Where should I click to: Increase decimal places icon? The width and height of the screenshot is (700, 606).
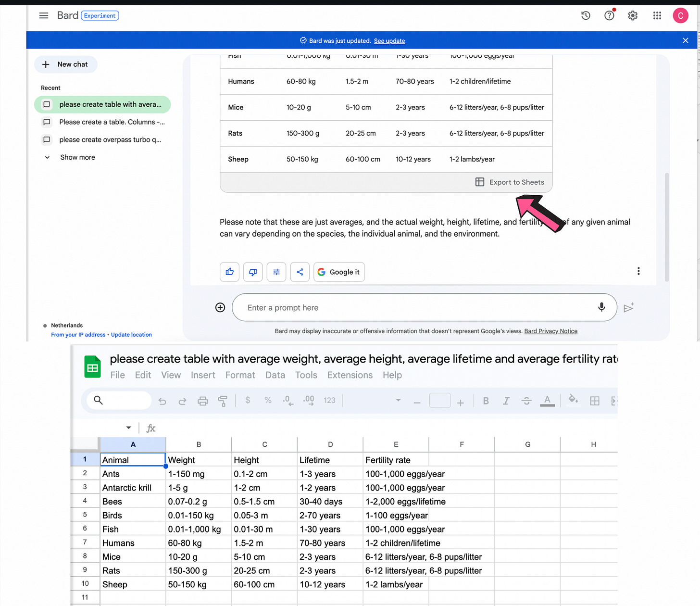click(309, 401)
